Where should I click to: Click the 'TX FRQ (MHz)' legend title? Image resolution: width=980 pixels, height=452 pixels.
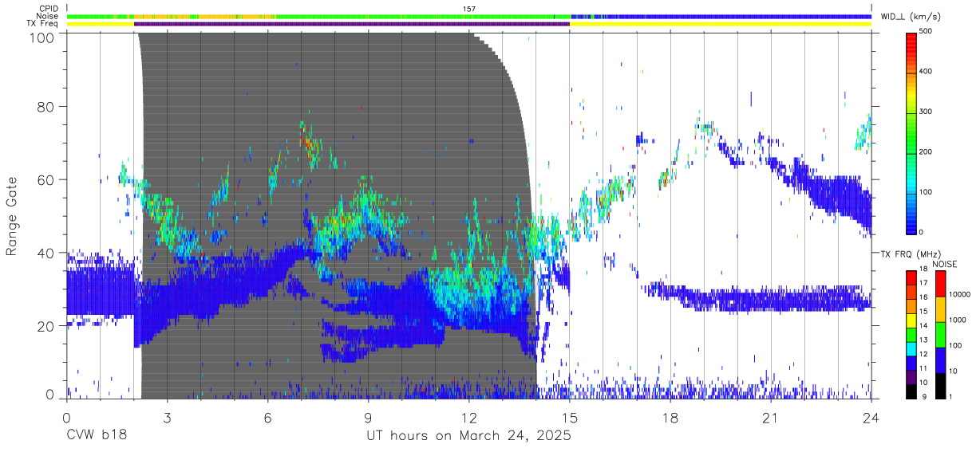click(911, 254)
